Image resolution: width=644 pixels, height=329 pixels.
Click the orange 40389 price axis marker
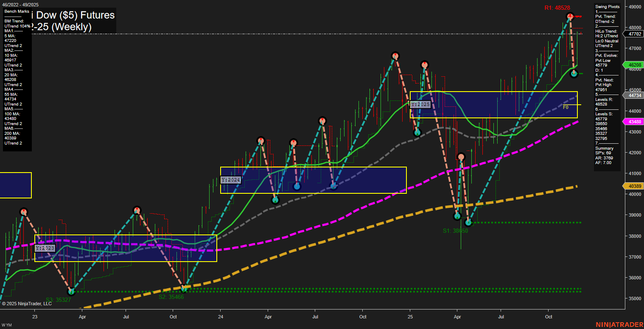[x=633, y=186]
